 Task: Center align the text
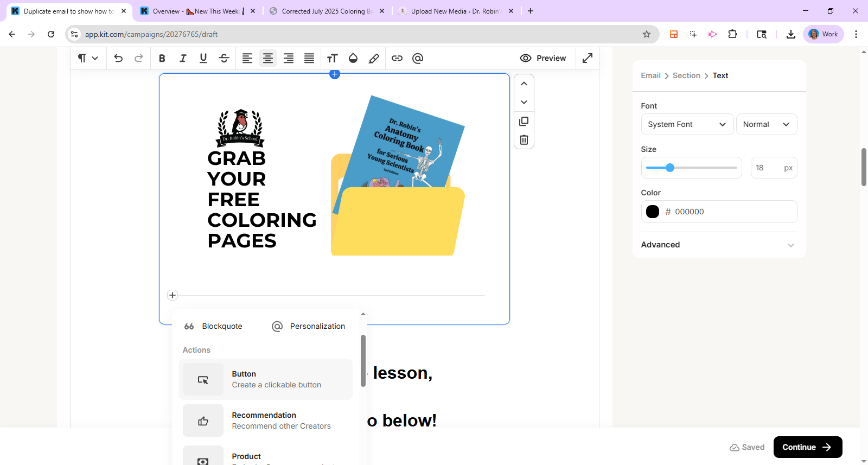pos(268,59)
